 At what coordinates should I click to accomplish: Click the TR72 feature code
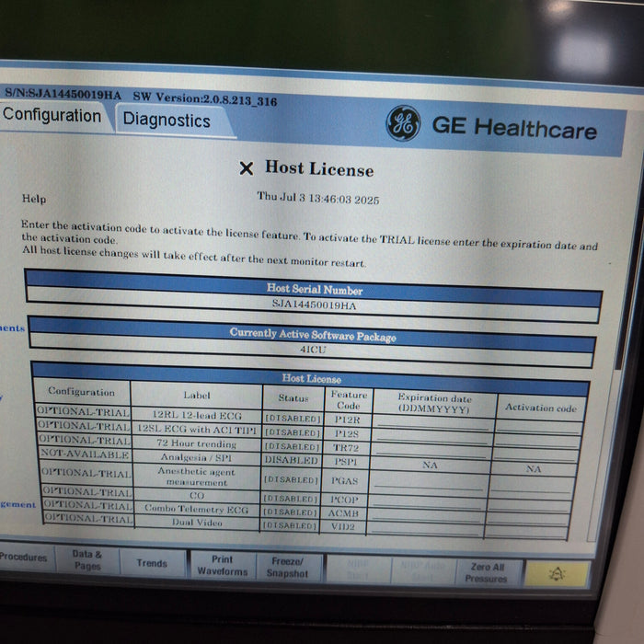click(x=346, y=447)
